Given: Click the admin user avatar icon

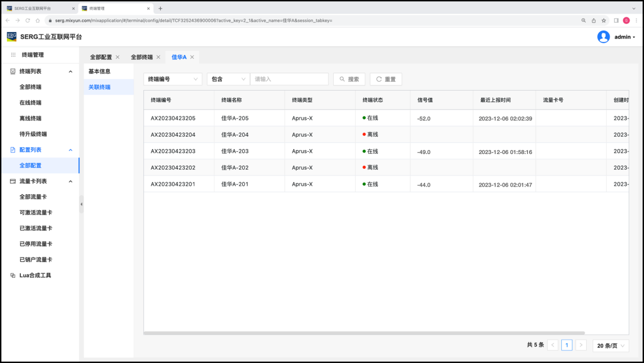Looking at the screenshot, I should point(603,37).
